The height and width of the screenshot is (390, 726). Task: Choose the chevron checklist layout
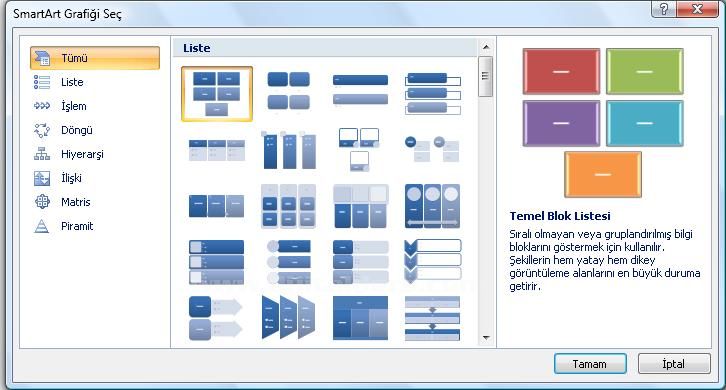click(432, 261)
